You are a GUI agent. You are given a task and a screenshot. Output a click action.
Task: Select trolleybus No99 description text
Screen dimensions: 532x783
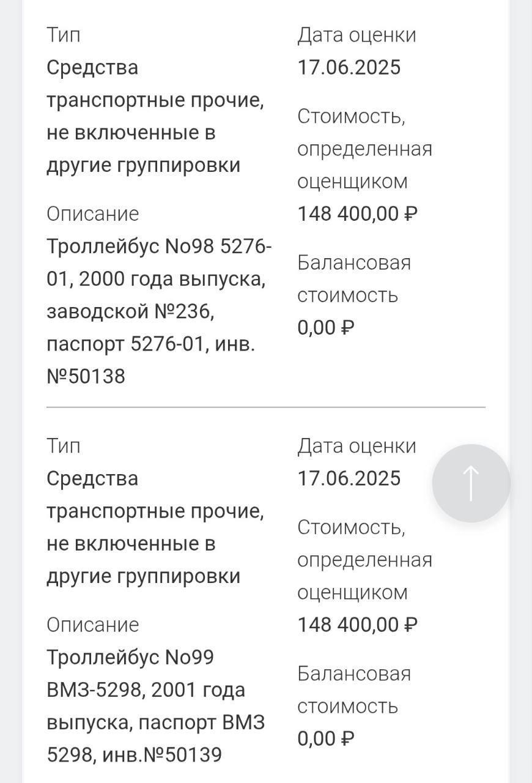tap(155, 706)
